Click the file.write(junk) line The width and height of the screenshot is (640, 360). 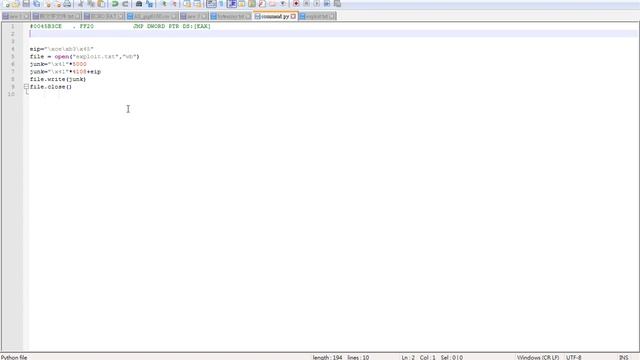[58, 79]
